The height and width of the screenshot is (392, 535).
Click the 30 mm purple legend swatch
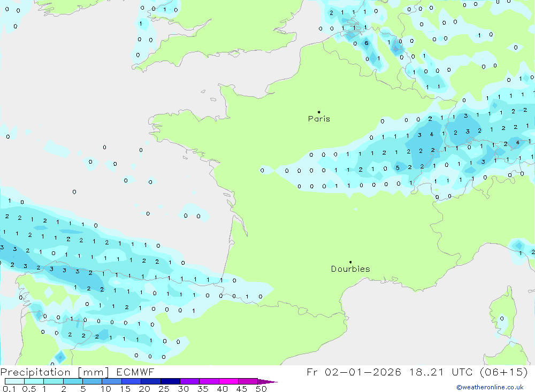[189, 381]
